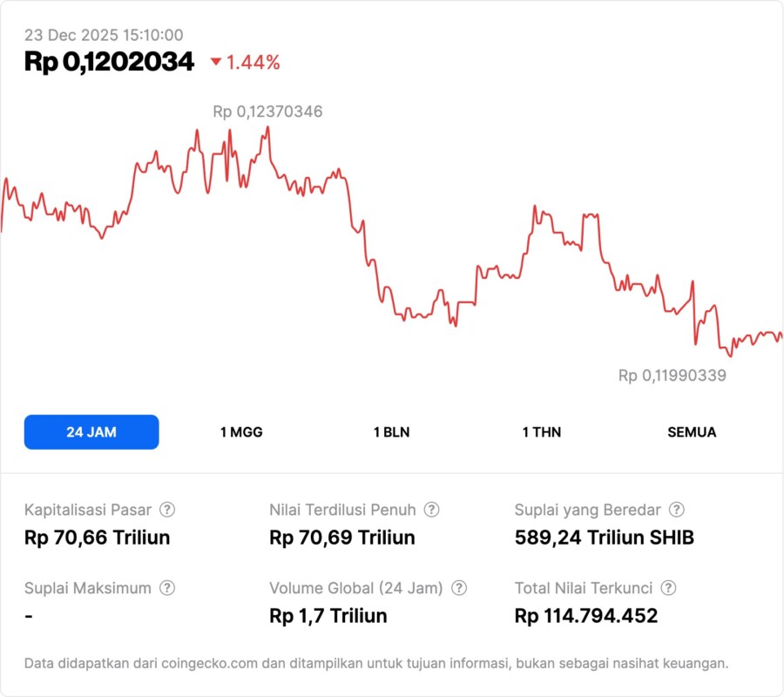This screenshot has width=784, height=697.
Task: Open info icon for Suplai yang Beredar
Action: [676, 510]
